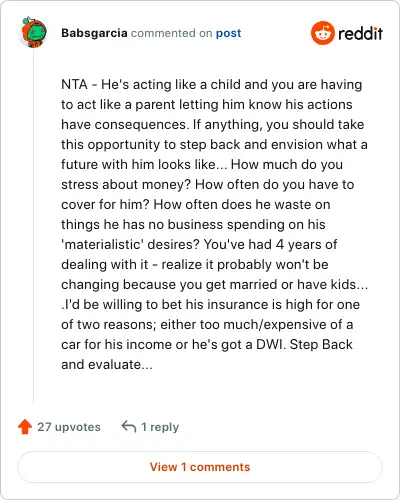Click the "'materialistic' desires?" phrase
This screenshot has height=500, width=400.
coord(130,244)
